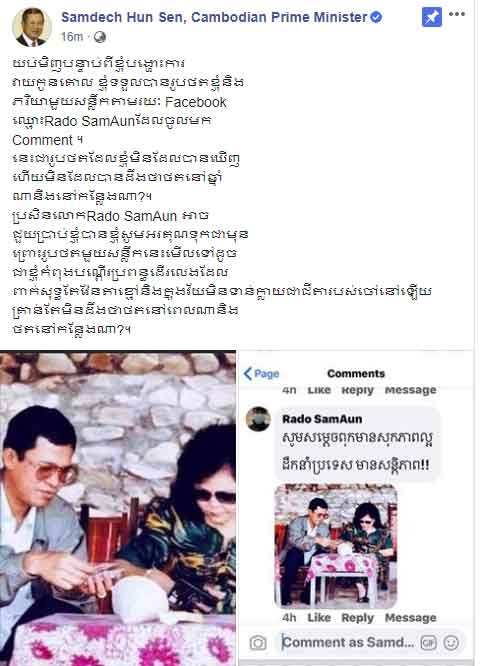Open the GIF picker in comment box
The image size is (484, 666).
coord(428,643)
